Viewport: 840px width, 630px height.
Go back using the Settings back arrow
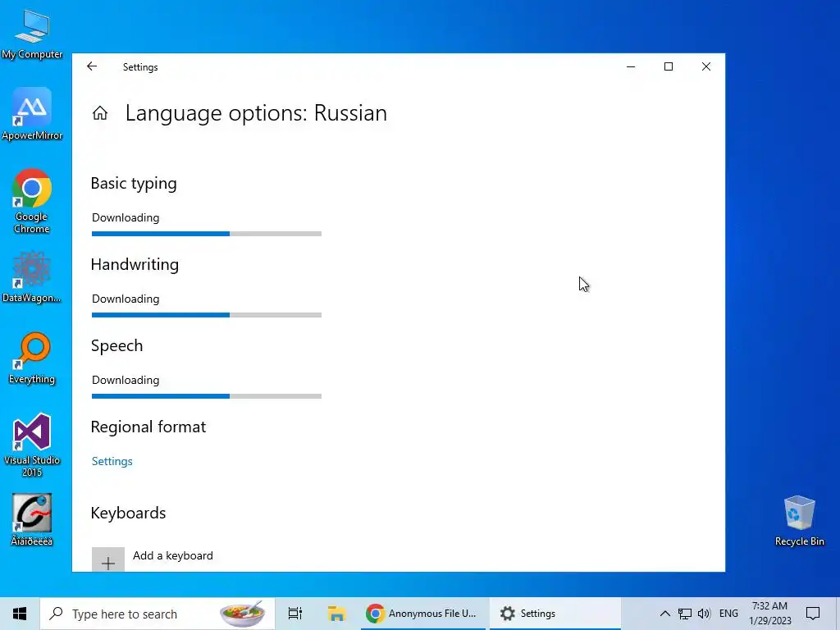(92, 66)
